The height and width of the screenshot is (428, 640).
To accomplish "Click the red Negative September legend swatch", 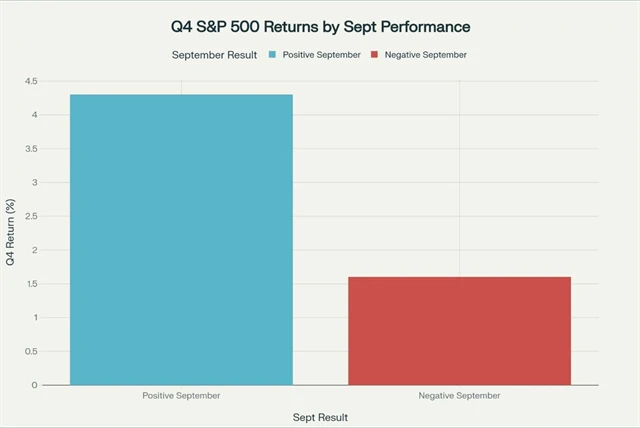I will pos(376,54).
